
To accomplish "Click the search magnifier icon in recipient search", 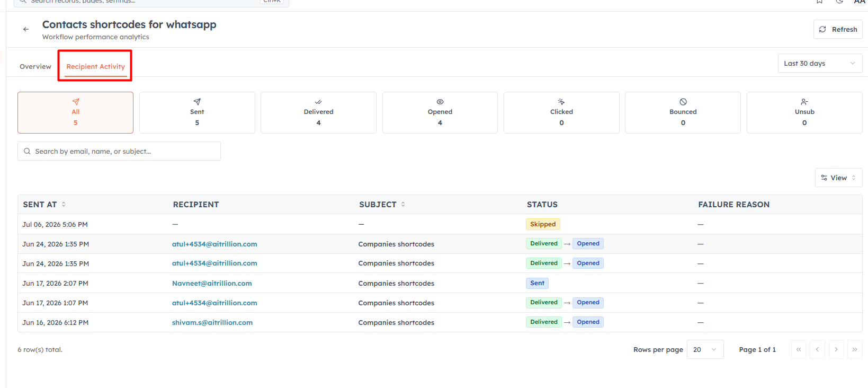I will 27,151.
